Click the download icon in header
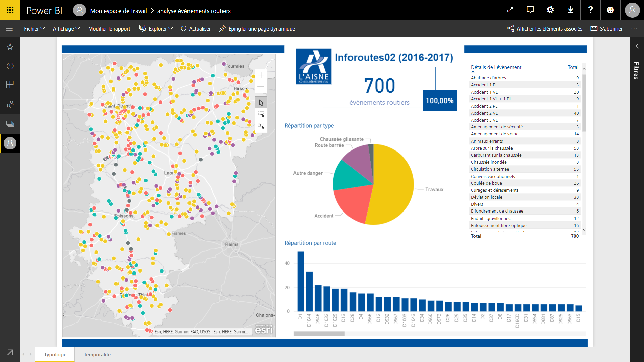Image resolution: width=644 pixels, height=362 pixels. (570, 10)
